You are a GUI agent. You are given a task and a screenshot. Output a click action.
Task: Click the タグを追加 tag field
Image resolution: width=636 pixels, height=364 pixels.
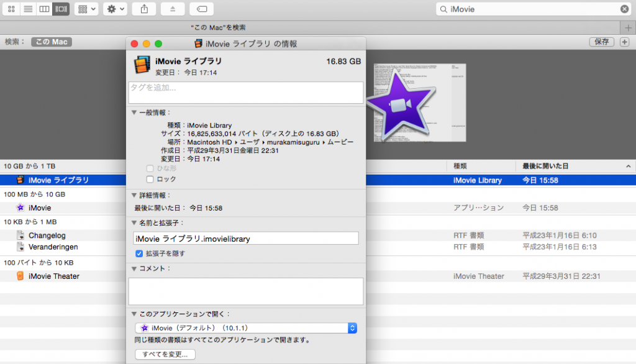[246, 92]
